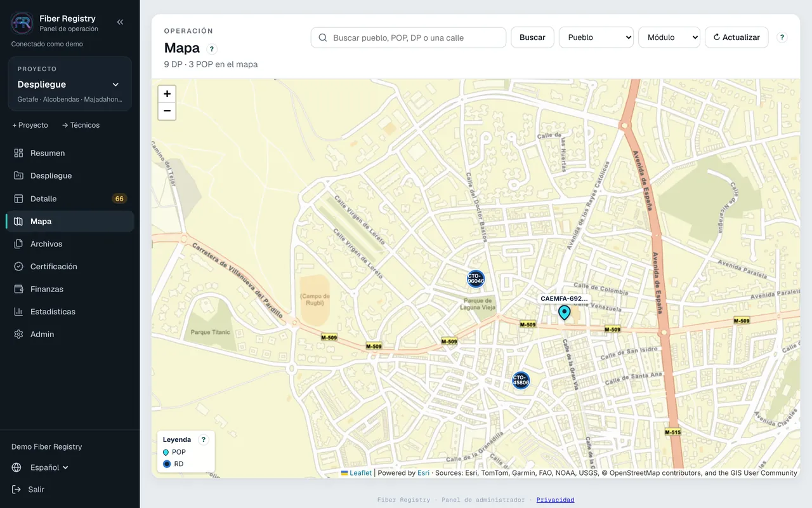Click the Actualizar refresh button
The width and height of the screenshot is (812, 508).
[x=737, y=37]
